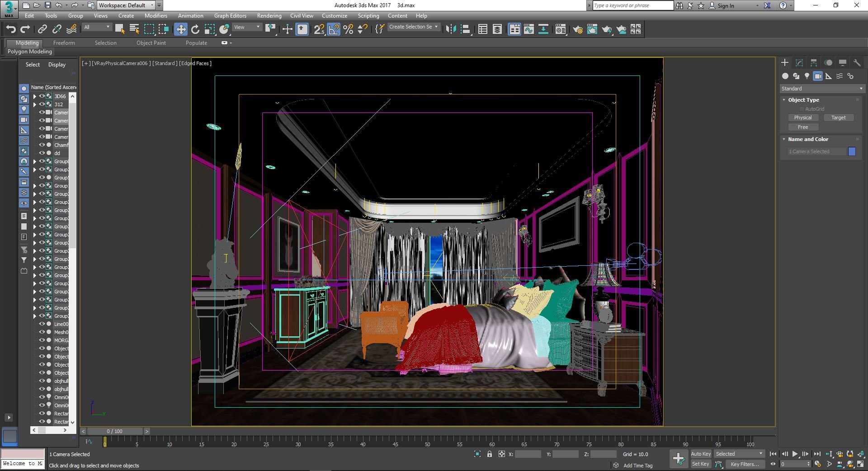Click the Select and Link chain icon
The width and height of the screenshot is (868, 471).
pyautogui.click(x=42, y=29)
